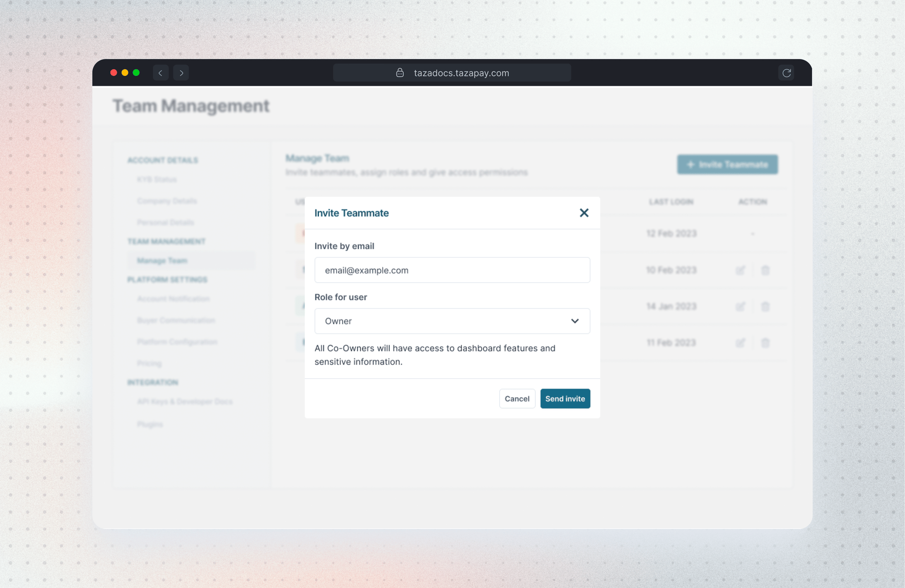Image resolution: width=905 pixels, height=588 pixels.
Task: Open API Keys & Developer Docs
Action: (185, 402)
